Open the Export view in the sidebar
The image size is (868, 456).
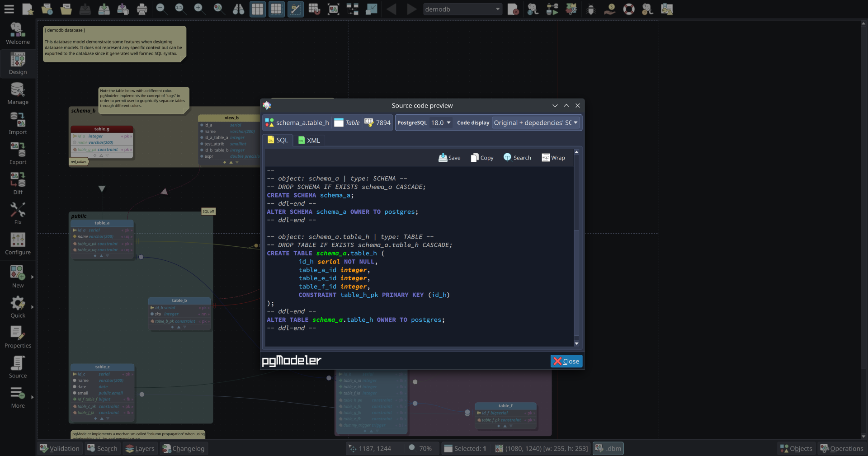pos(18,153)
